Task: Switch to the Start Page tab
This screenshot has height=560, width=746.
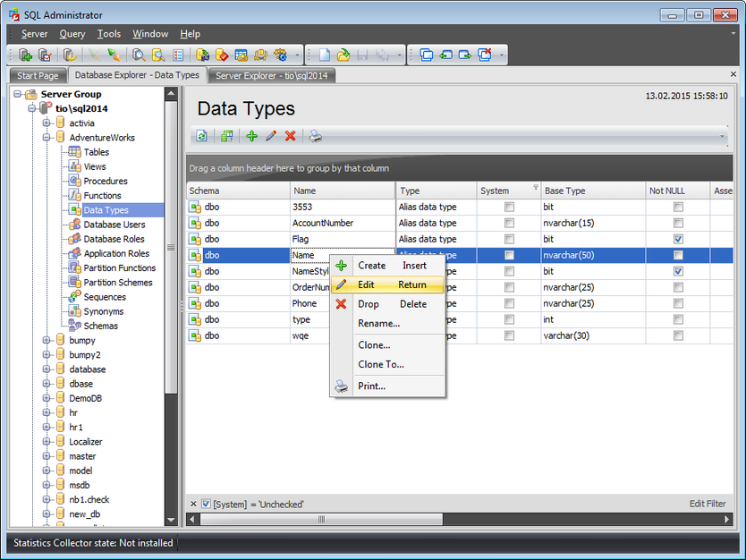Action: (37, 76)
